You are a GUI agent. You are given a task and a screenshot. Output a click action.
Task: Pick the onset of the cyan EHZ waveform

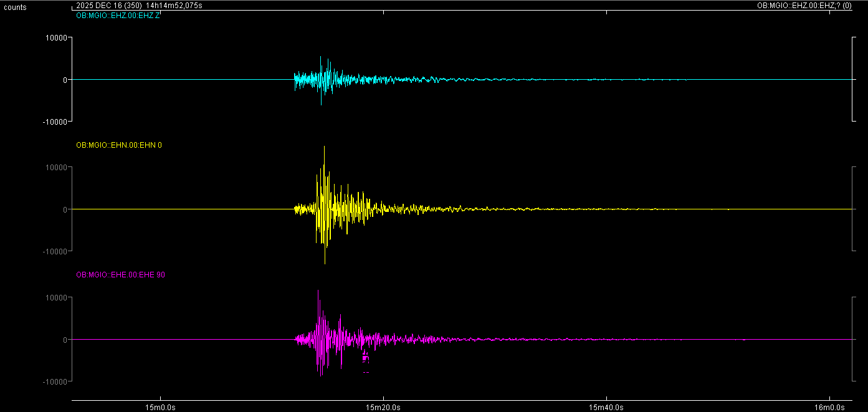pyautogui.click(x=295, y=79)
